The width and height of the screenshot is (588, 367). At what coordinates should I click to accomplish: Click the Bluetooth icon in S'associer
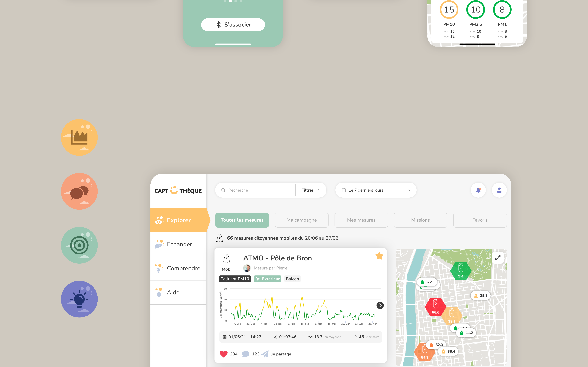tap(218, 24)
